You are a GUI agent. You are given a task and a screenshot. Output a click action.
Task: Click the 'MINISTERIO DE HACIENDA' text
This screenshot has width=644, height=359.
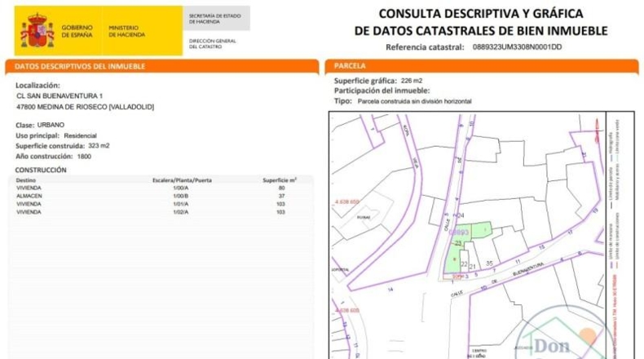coord(126,31)
